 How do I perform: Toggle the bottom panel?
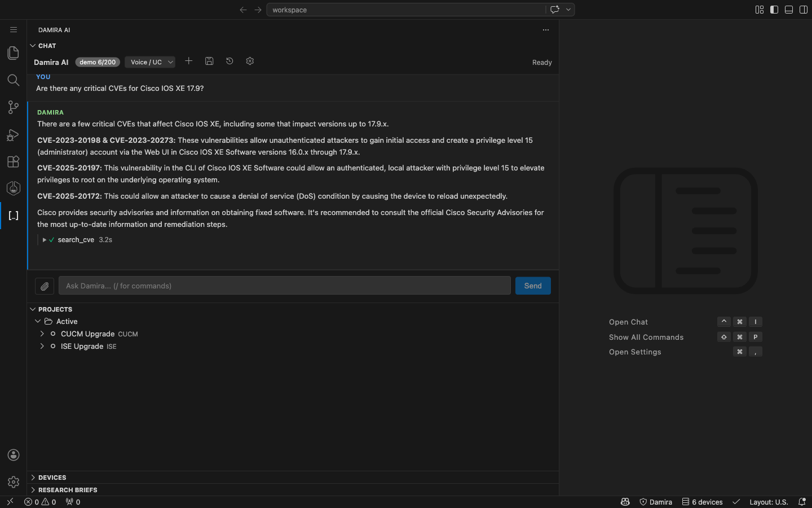pyautogui.click(x=789, y=10)
